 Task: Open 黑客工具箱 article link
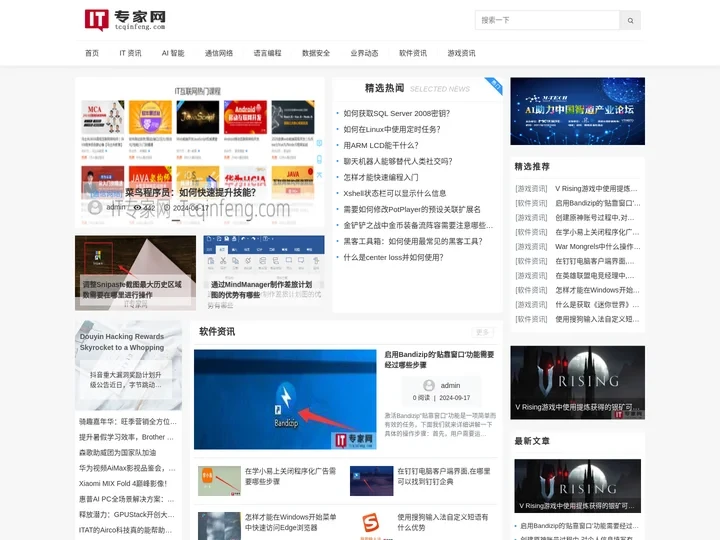click(x=413, y=242)
